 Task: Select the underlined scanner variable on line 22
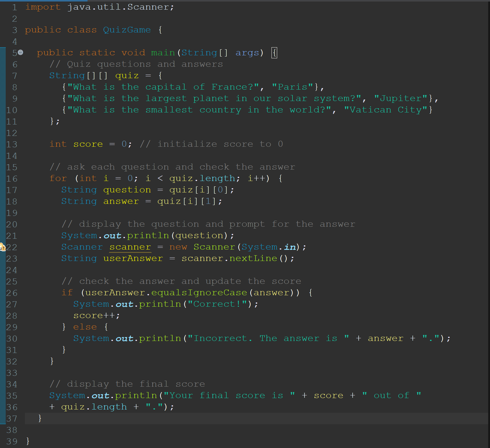130,247
